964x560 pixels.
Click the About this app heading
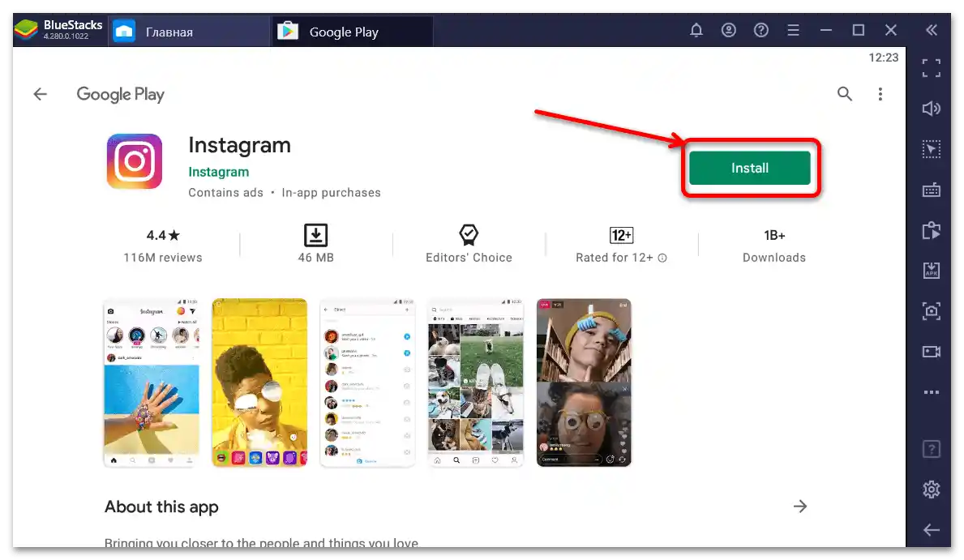tap(161, 507)
